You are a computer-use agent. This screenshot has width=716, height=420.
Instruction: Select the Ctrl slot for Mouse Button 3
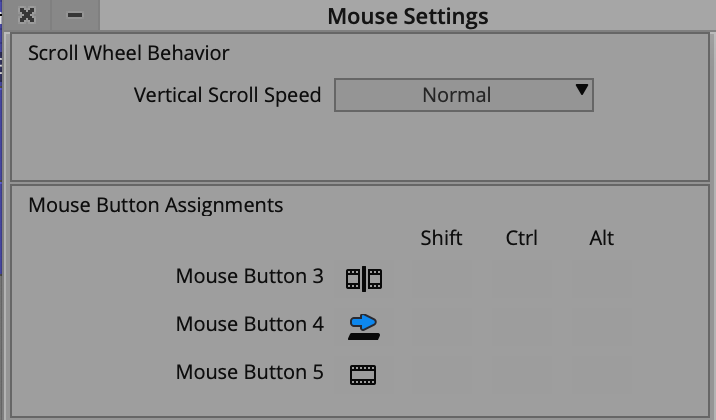pyautogui.click(x=521, y=278)
